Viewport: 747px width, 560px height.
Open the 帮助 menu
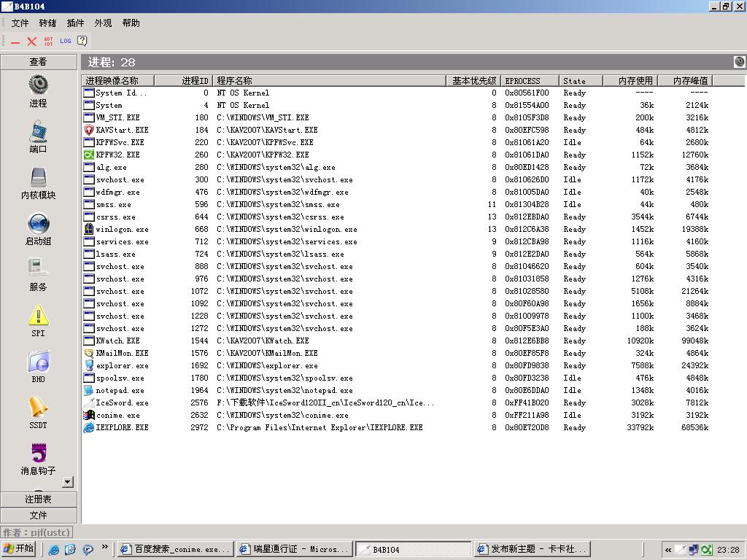tap(131, 23)
